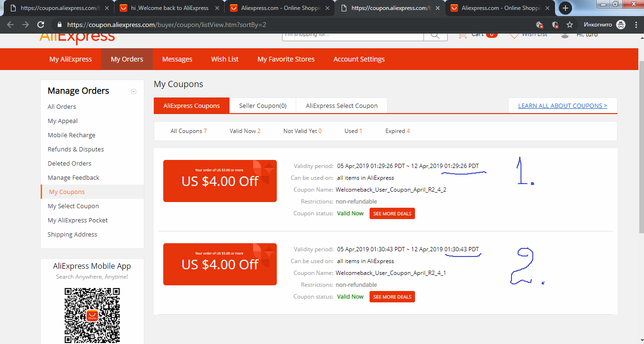Open My Favorite Stores in navigation bar
The height and width of the screenshot is (344, 644).
pos(286,59)
